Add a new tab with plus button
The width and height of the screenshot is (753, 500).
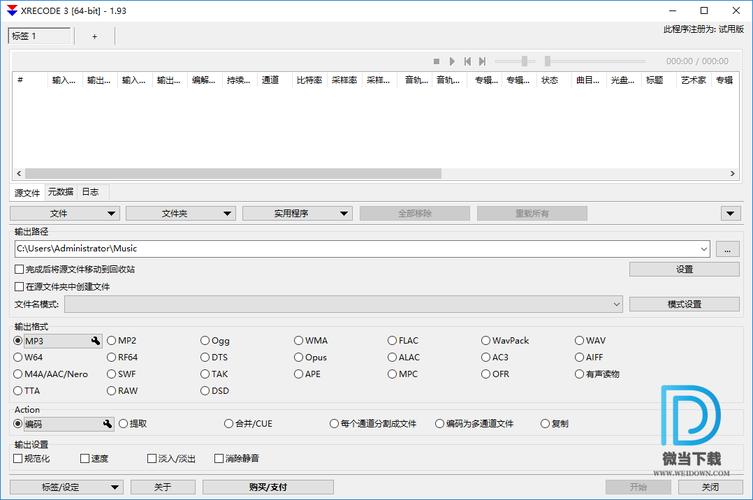[x=95, y=36]
